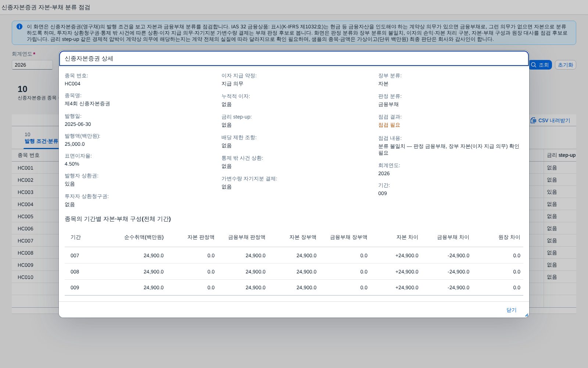Click the 이자 지급 약정 value 지급 의무
This screenshot has height=368, width=588.
tap(232, 84)
